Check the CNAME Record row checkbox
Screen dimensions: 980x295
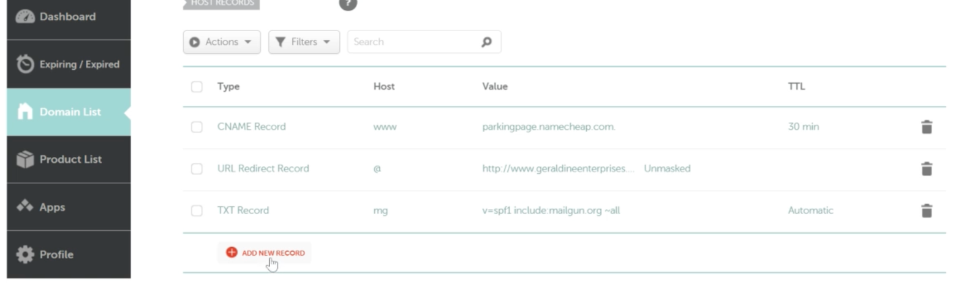pos(197,127)
